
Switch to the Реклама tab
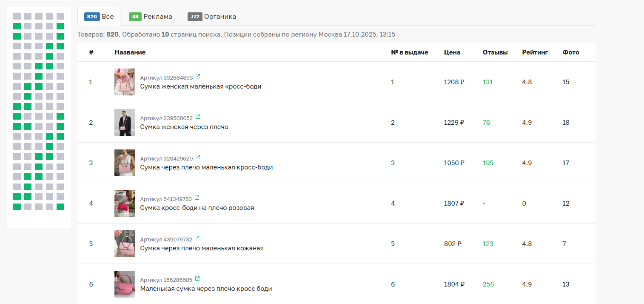point(151,17)
